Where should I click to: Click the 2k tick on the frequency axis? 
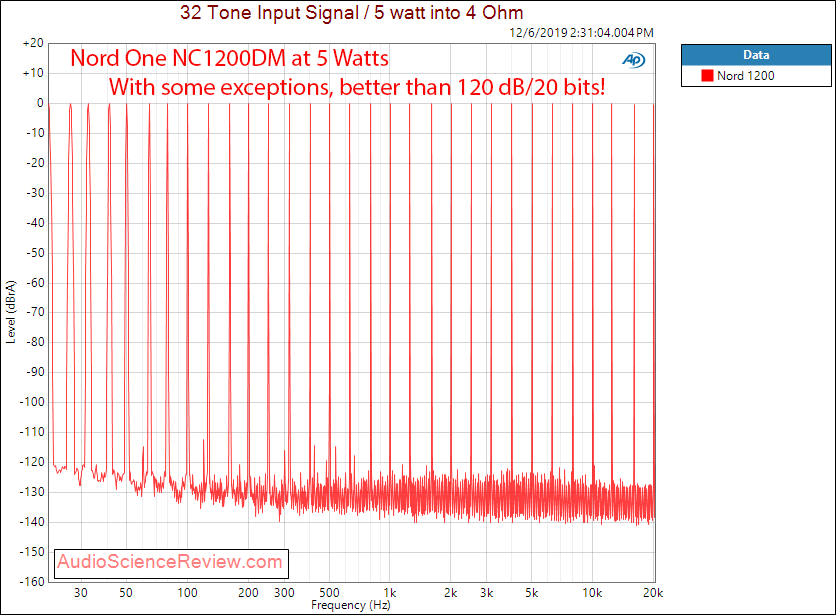(x=451, y=593)
